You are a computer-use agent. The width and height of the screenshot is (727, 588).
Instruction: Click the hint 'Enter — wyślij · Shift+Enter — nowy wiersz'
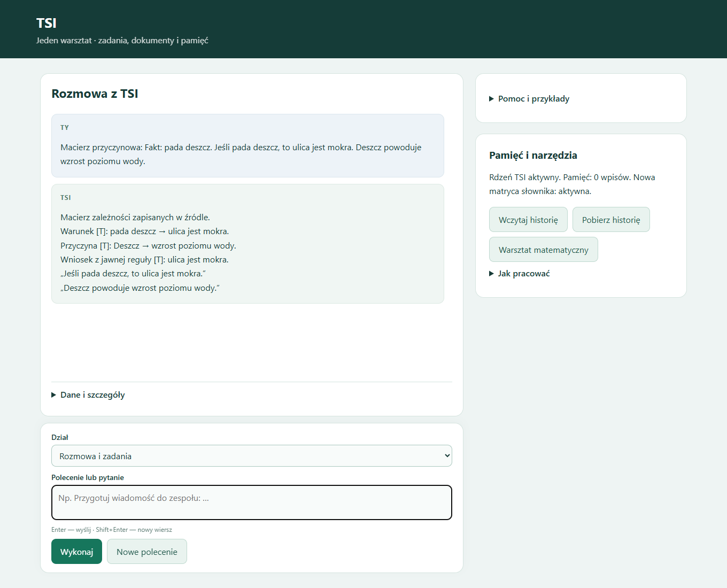coord(112,530)
